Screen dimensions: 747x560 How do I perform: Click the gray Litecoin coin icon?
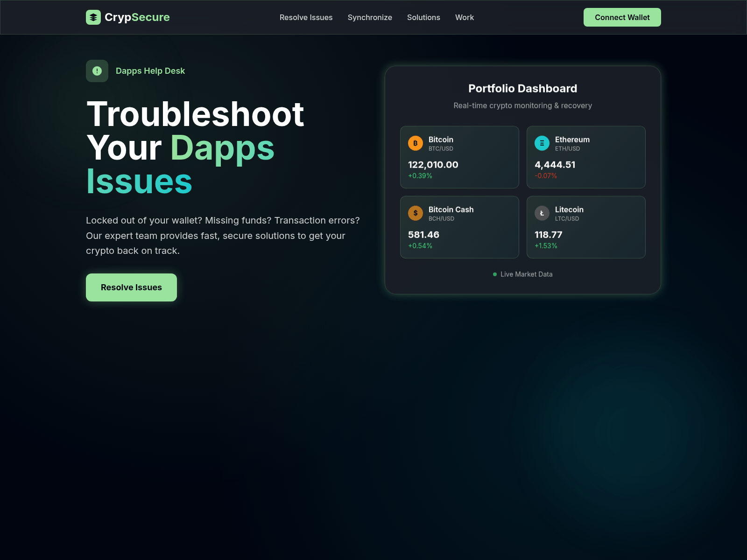pyautogui.click(x=542, y=213)
